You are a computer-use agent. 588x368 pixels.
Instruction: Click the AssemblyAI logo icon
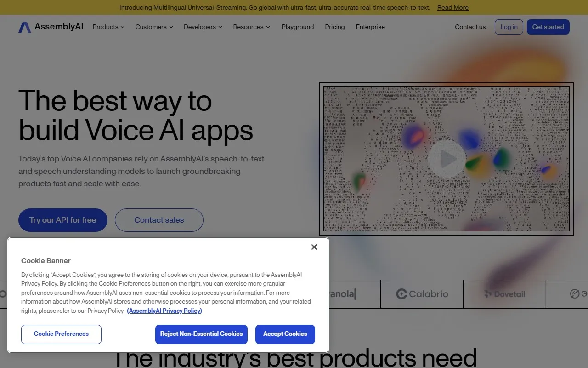pyautogui.click(x=25, y=27)
